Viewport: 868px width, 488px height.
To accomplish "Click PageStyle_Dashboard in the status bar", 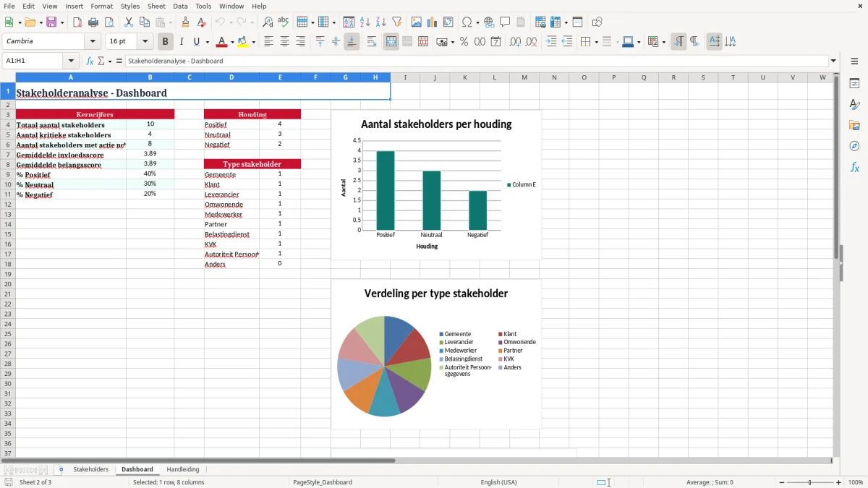I will [x=322, y=482].
